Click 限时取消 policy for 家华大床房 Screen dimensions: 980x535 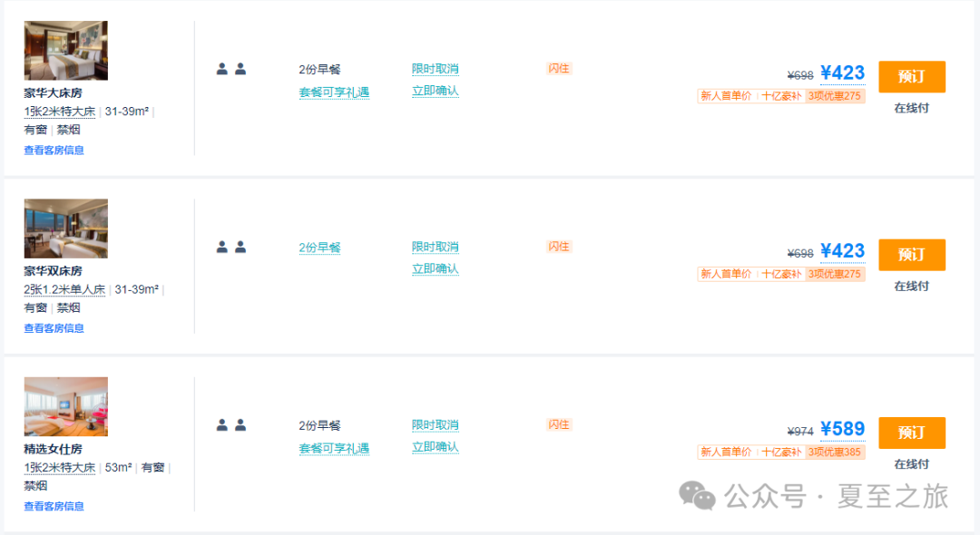[435, 69]
